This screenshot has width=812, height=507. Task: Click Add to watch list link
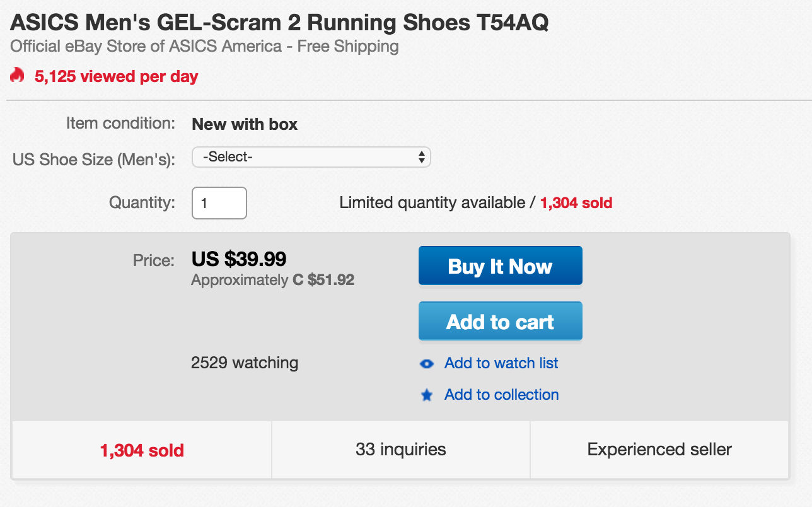point(501,363)
